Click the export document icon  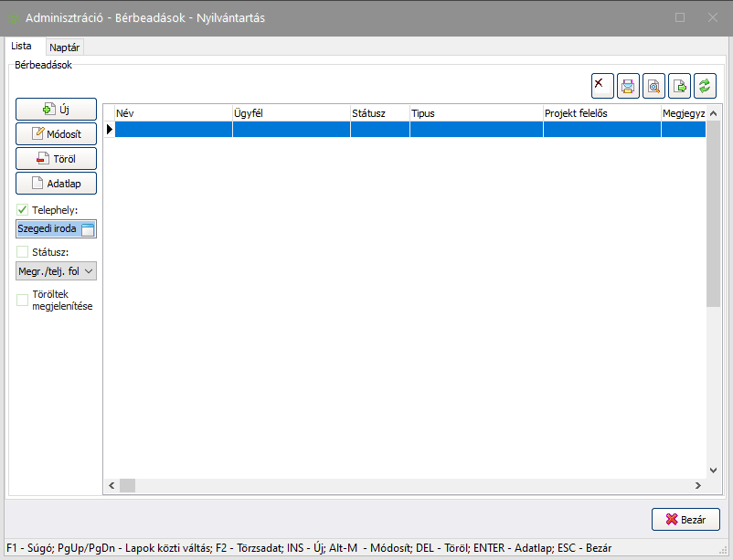pos(679,85)
